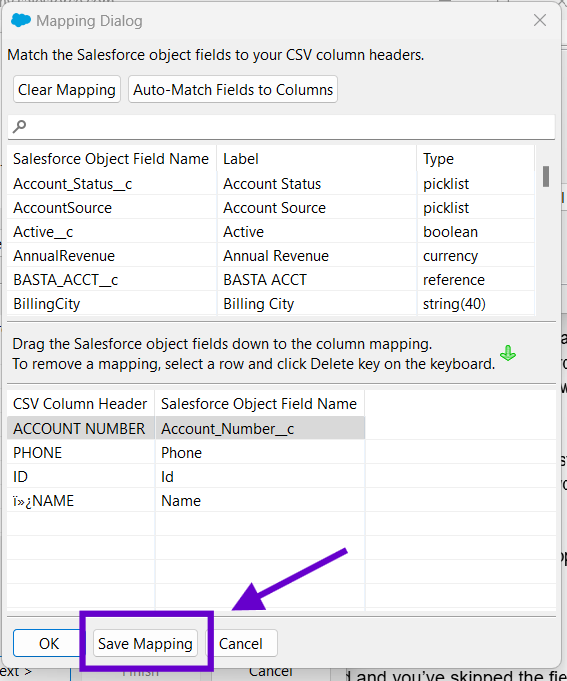Image resolution: width=567 pixels, height=681 pixels.
Task: Sort by the Label column header
Action: coord(316,159)
